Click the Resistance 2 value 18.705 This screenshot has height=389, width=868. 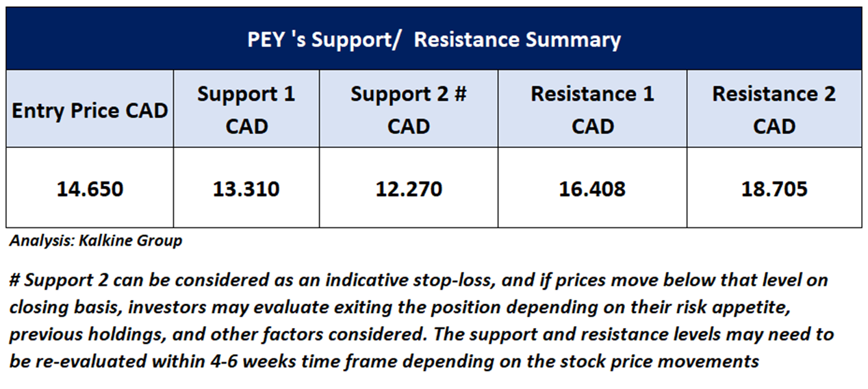tap(774, 188)
